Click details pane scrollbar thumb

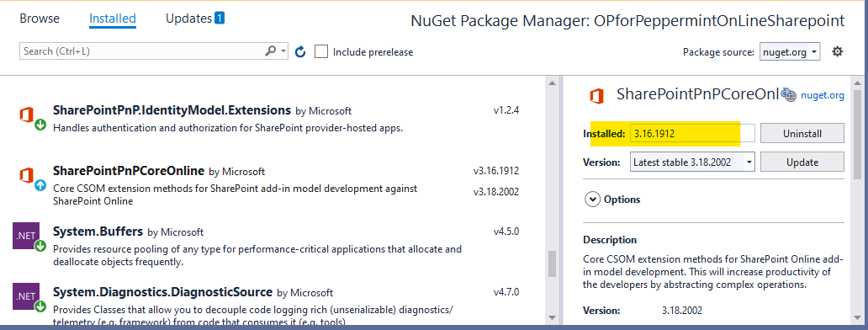pos(857,135)
